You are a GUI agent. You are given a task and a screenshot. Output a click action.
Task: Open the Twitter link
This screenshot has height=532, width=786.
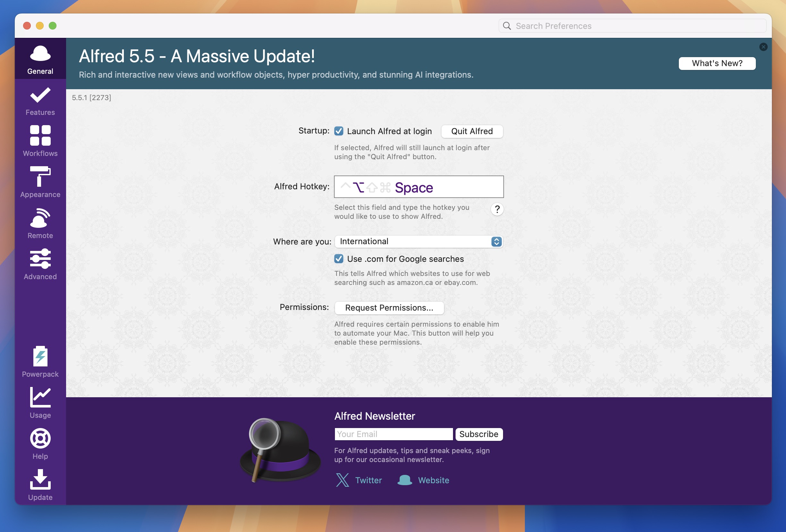coord(368,480)
